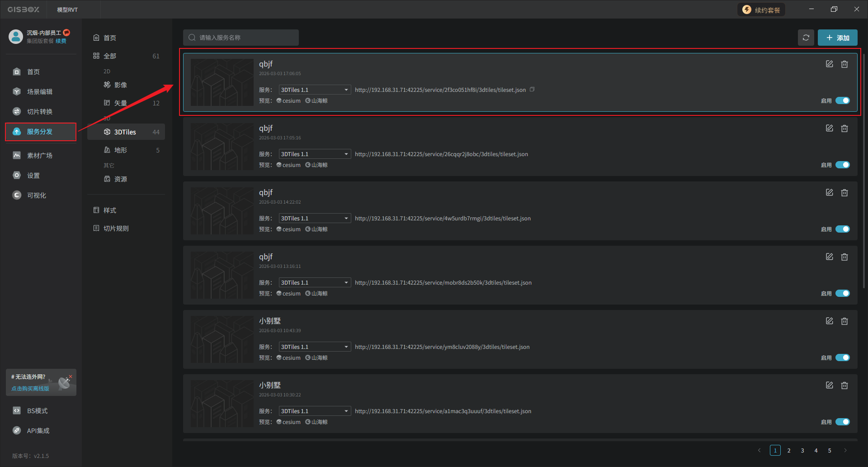Viewport: 868px width, 467px height.
Task: Turn off the 启用 switch for the 14:22:02 qbjf service
Action: [842, 229]
